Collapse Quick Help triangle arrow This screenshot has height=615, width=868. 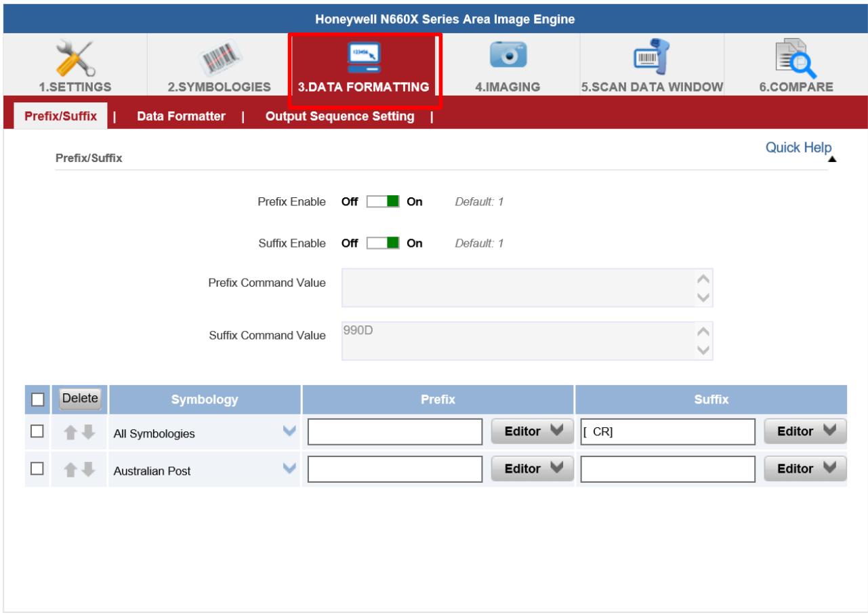click(x=832, y=159)
